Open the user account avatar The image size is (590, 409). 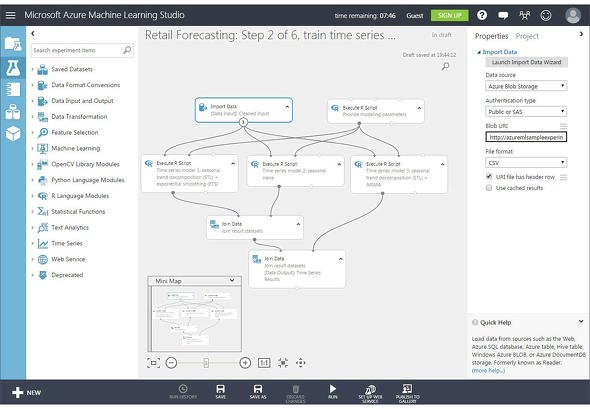click(573, 15)
